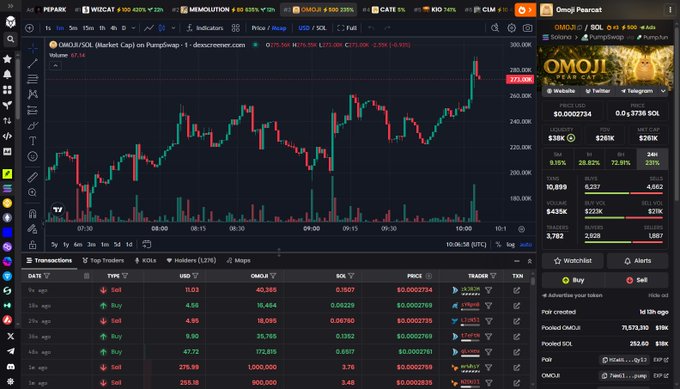Open chart settings gear icon
680x389 pixels.
[x=512, y=28]
